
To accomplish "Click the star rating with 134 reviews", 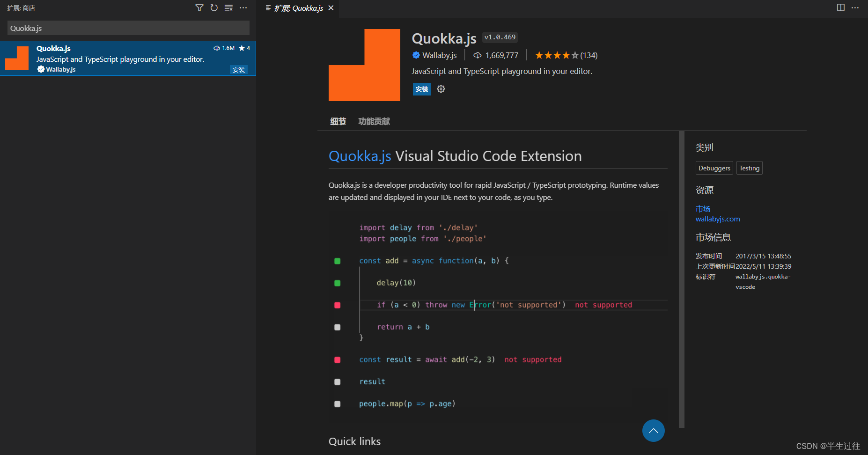I will (566, 55).
